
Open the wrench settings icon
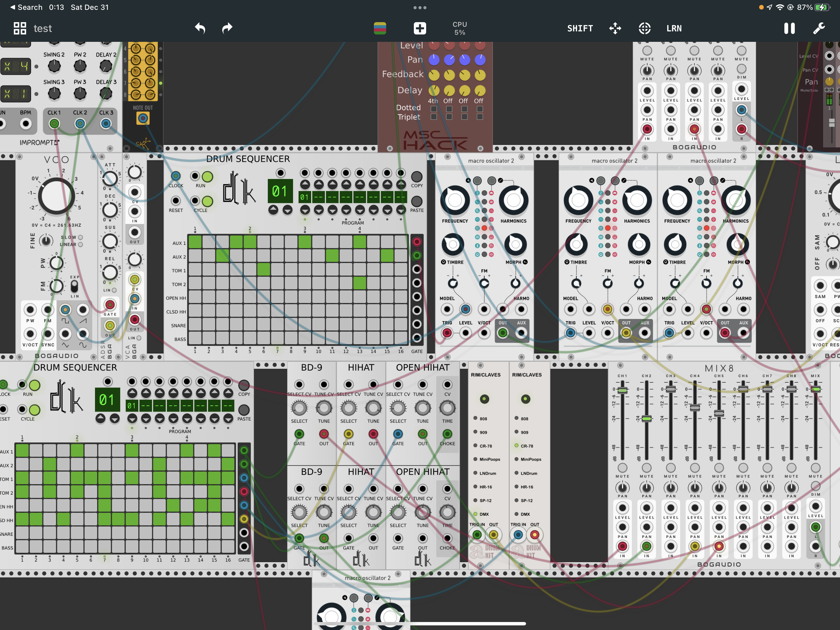[x=819, y=28]
